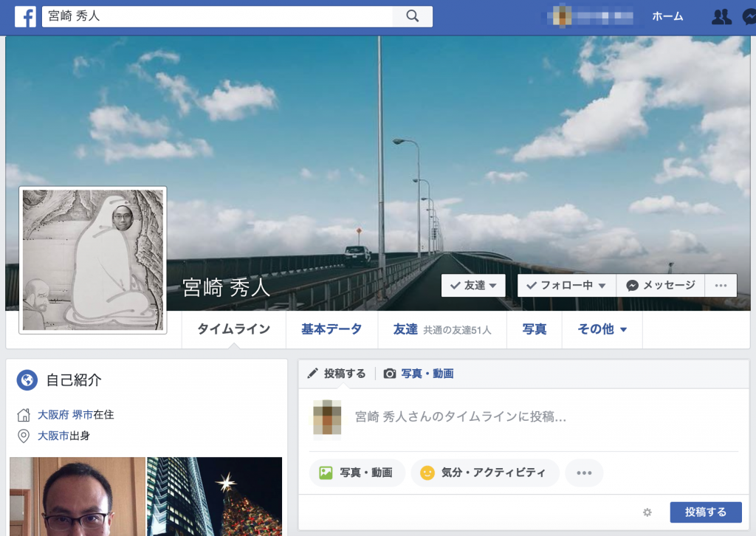Click the 気分・アクティビティ pill button
756x536 pixels.
coord(484,473)
